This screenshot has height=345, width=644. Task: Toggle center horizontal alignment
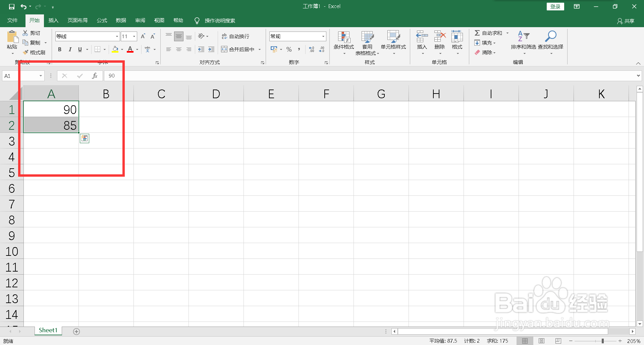[x=179, y=49]
